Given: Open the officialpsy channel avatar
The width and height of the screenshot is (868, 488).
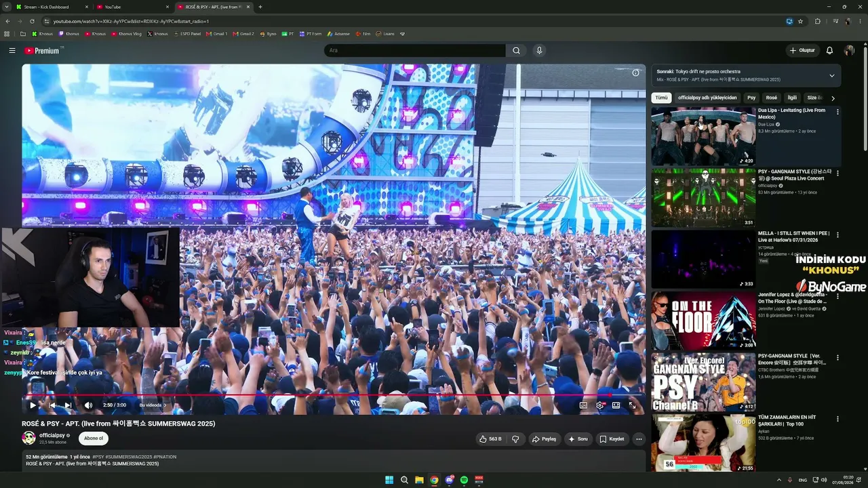Looking at the screenshot, I should click(29, 439).
